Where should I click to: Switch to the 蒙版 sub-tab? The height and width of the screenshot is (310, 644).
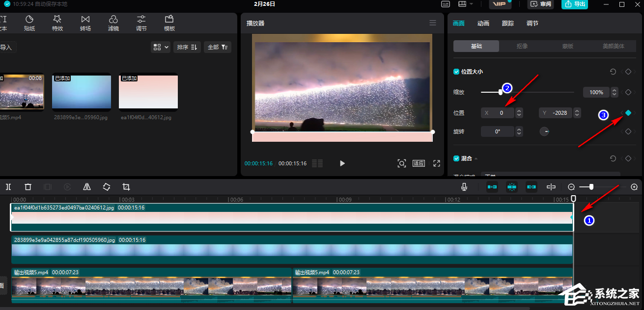point(567,46)
